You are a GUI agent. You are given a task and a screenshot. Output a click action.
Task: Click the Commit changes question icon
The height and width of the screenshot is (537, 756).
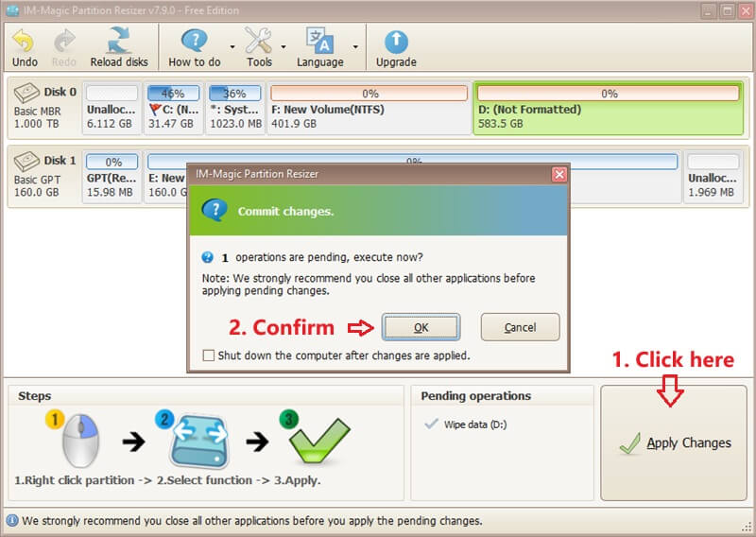click(215, 211)
